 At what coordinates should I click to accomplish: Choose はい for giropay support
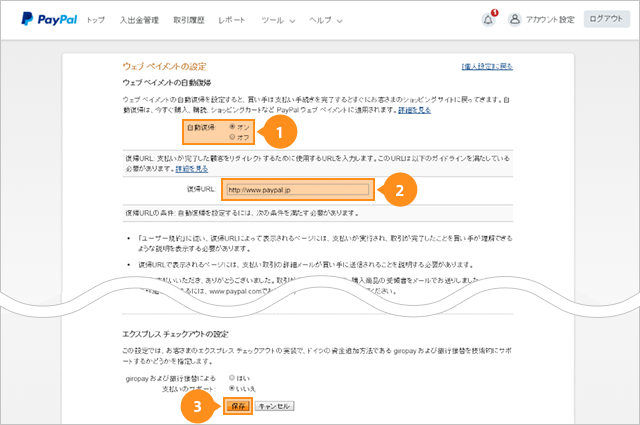pyautogui.click(x=234, y=379)
